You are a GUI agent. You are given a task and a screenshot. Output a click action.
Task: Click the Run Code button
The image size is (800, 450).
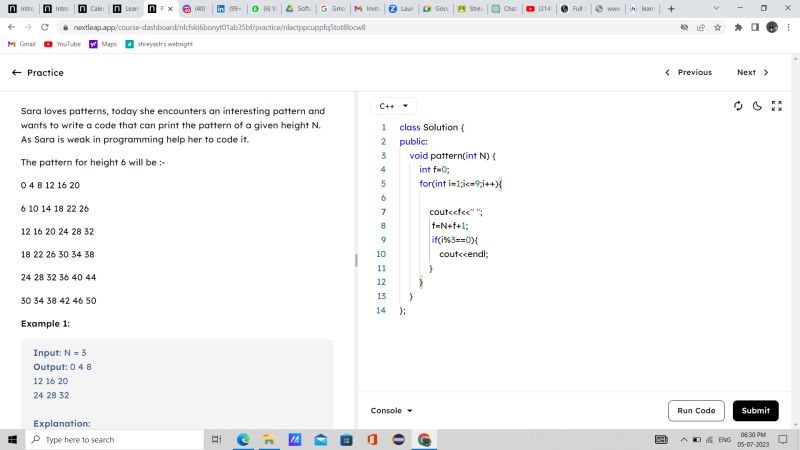click(x=696, y=411)
